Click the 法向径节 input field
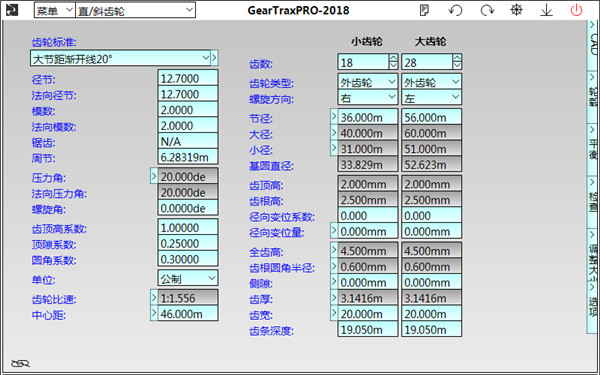Screen dimensions: 600x375 pyautogui.click(x=188, y=94)
